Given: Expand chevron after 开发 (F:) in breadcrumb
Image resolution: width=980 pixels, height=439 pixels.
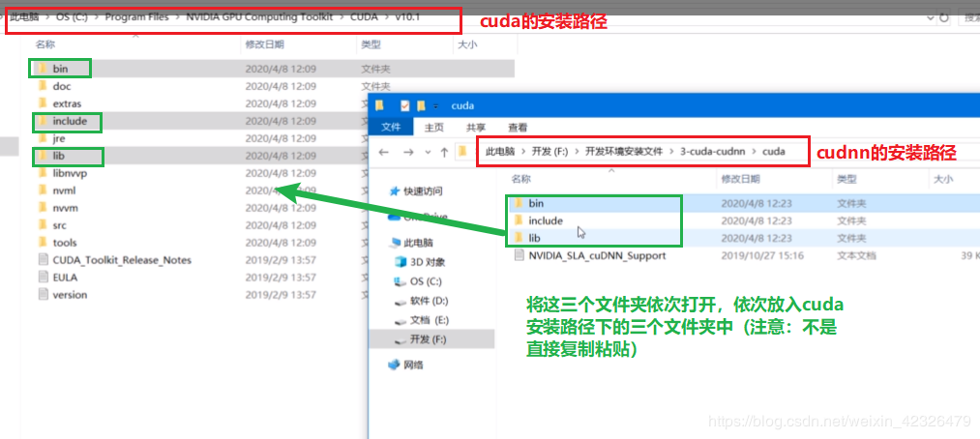Looking at the screenshot, I should click(x=577, y=151).
